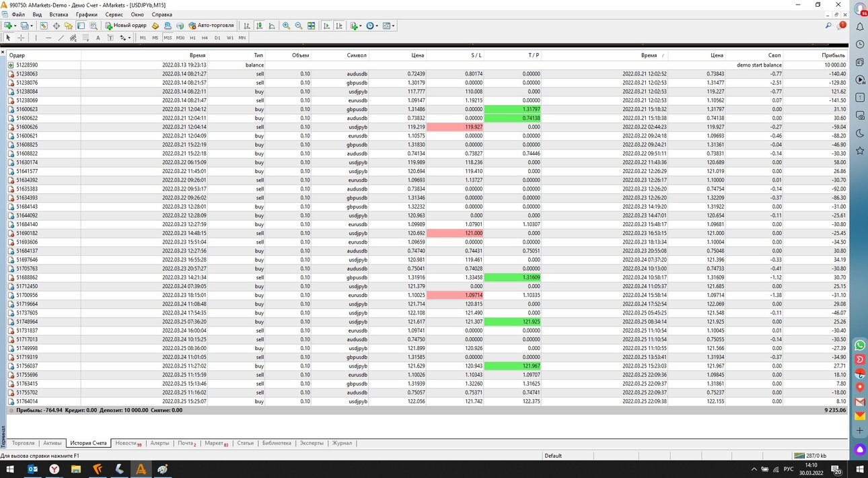Select the D1 timeframe
Image resolution: width=868 pixels, height=478 pixels.
(x=217, y=38)
